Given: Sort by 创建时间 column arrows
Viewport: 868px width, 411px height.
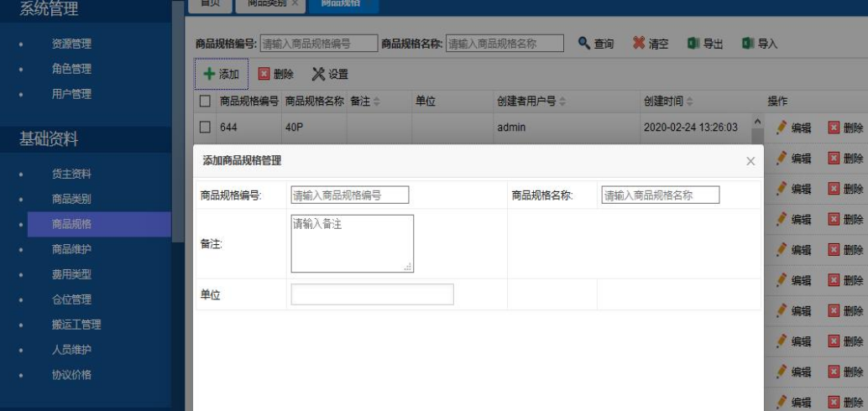Looking at the screenshot, I should (689, 101).
